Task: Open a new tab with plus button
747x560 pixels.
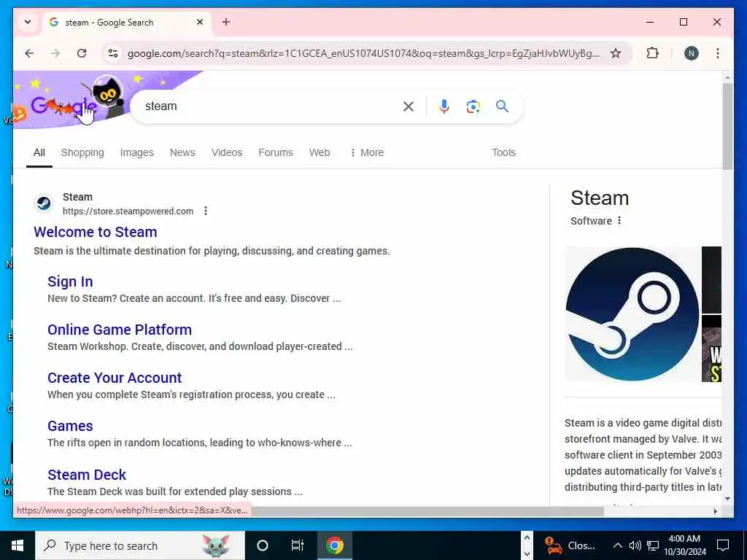Action: click(226, 22)
